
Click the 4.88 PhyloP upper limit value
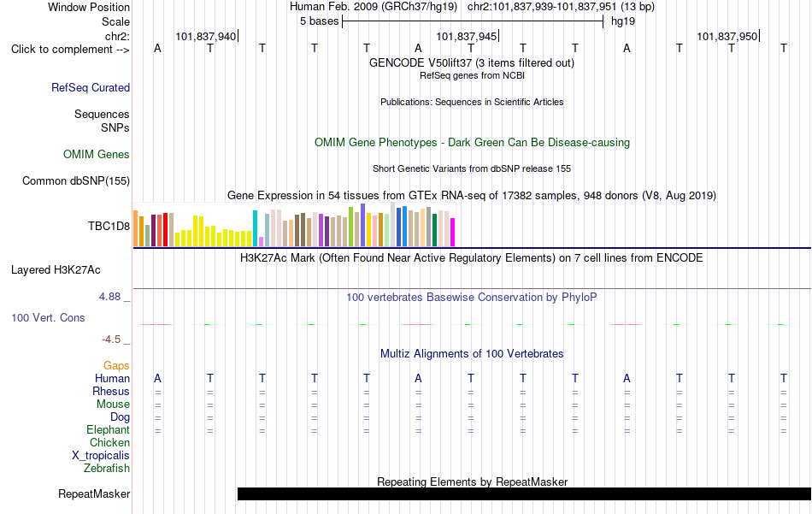click(109, 297)
